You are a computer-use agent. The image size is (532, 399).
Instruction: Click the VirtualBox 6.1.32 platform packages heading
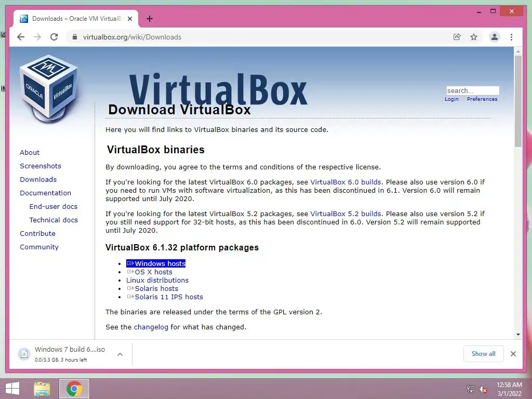[x=182, y=248]
